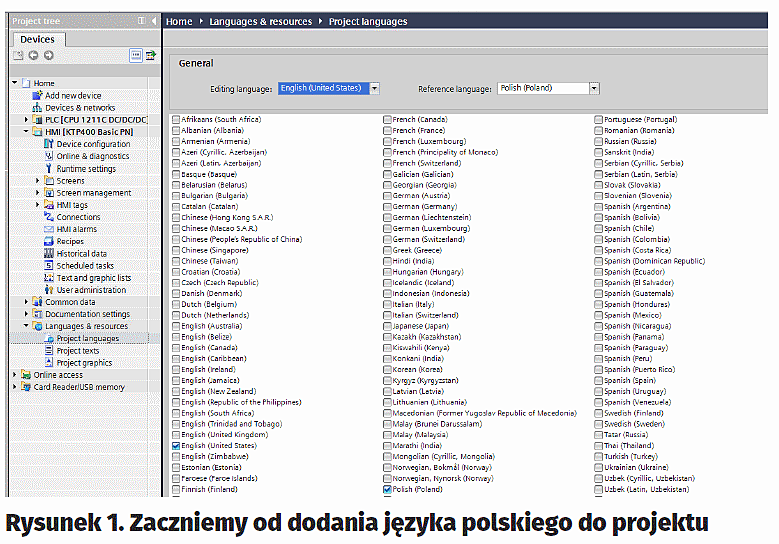Enable the German (Germany) checkbox
The image size is (779, 544).
point(387,206)
